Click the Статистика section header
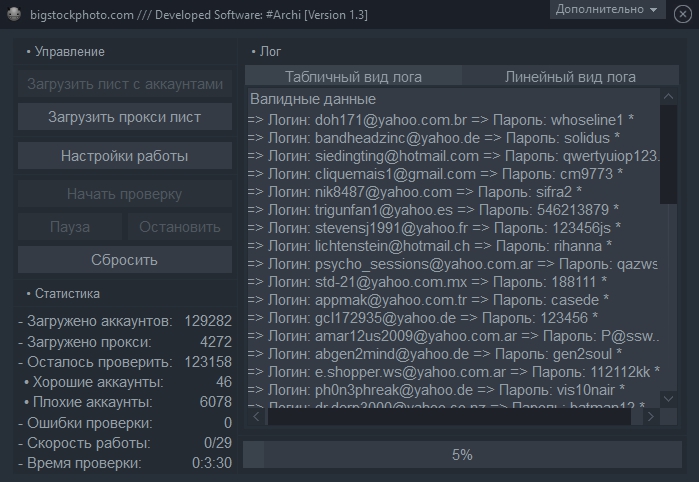Image resolution: width=699 pixels, height=482 pixels. click(x=67, y=294)
